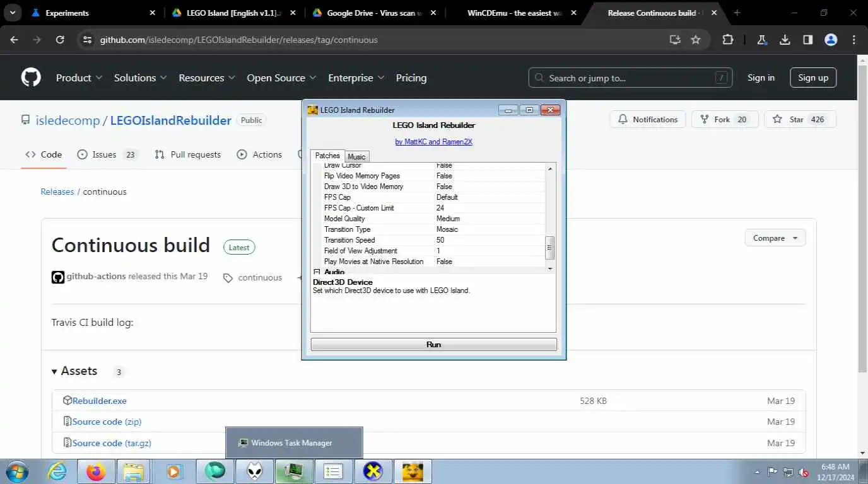Open the Pull requests repository tab

click(188, 154)
